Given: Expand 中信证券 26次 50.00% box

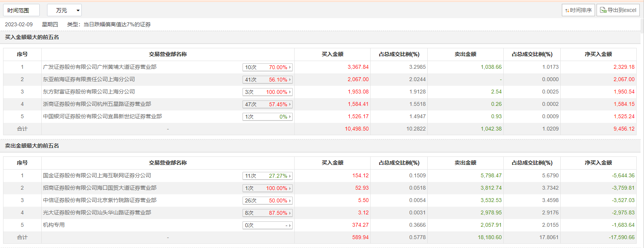Looking at the screenshot, I should point(268,200).
